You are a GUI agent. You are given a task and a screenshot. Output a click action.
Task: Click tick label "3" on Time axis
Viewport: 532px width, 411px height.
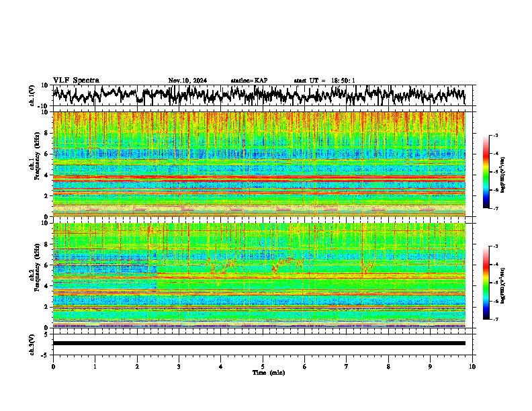coord(179,367)
